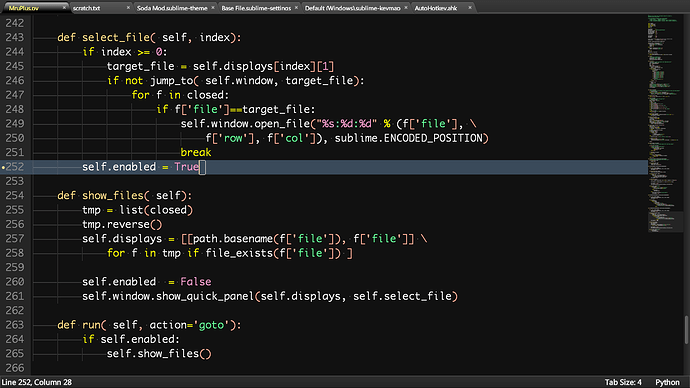Switch to the scratch.txt tab
Viewport: 690px width, 388px height.
87,8
